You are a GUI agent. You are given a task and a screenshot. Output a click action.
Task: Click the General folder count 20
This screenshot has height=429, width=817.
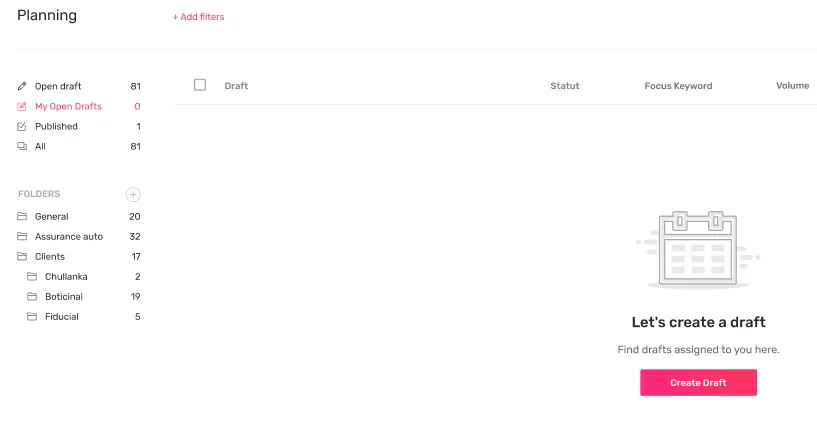134,216
